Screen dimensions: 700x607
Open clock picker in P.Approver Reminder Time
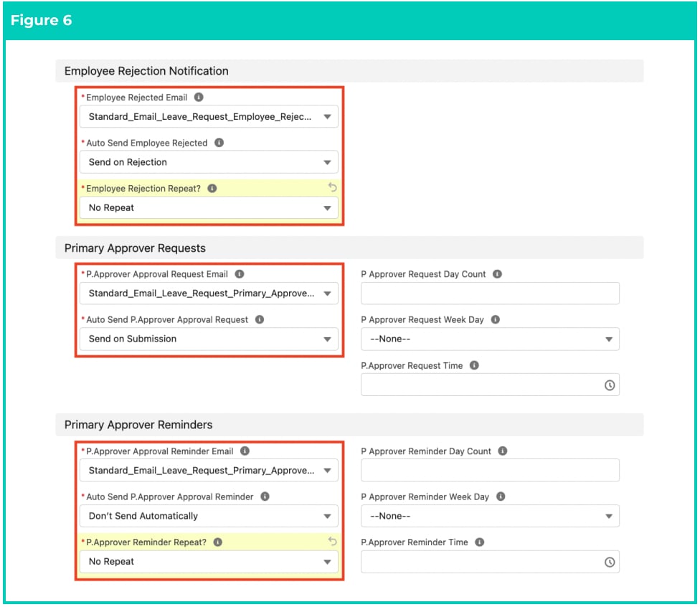610,563
